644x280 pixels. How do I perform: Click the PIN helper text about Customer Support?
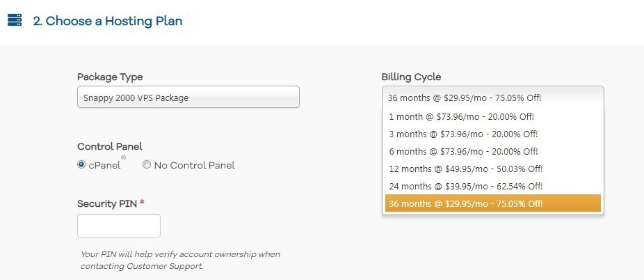[x=180, y=260]
